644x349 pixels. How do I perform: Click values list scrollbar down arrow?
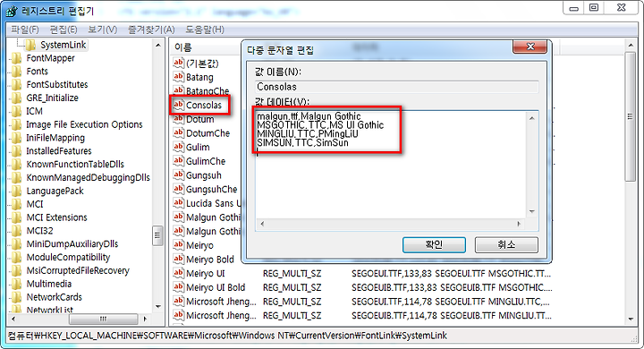631,319
